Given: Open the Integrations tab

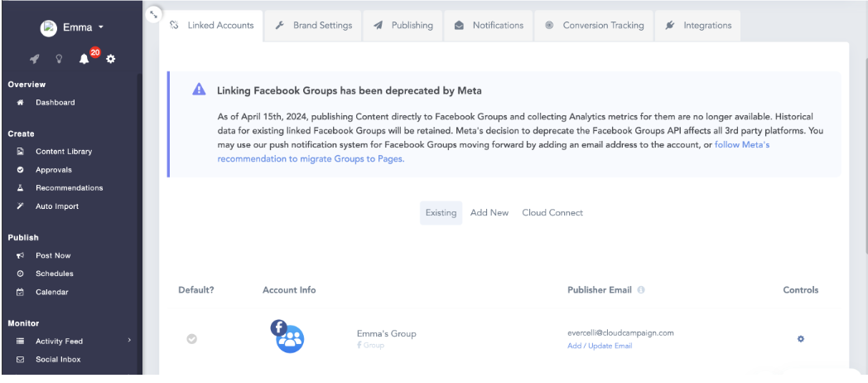Looking at the screenshot, I should pos(698,26).
